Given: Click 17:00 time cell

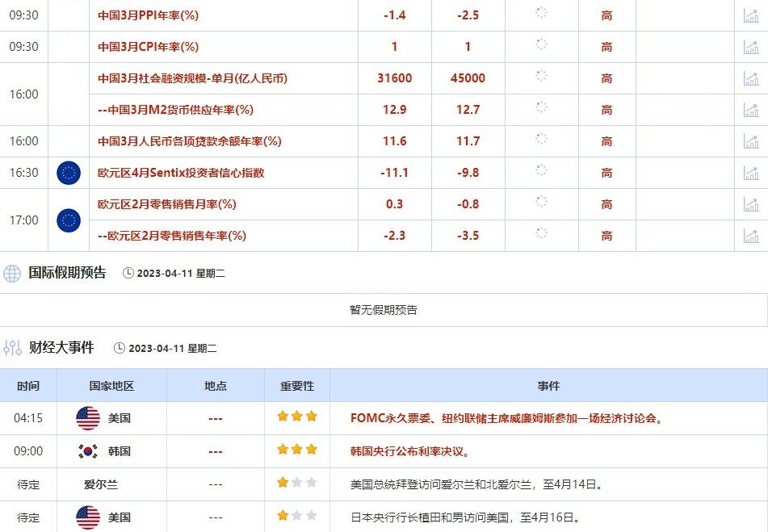Looking at the screenshot, I should pyautogui.click(x=23, y=220).
